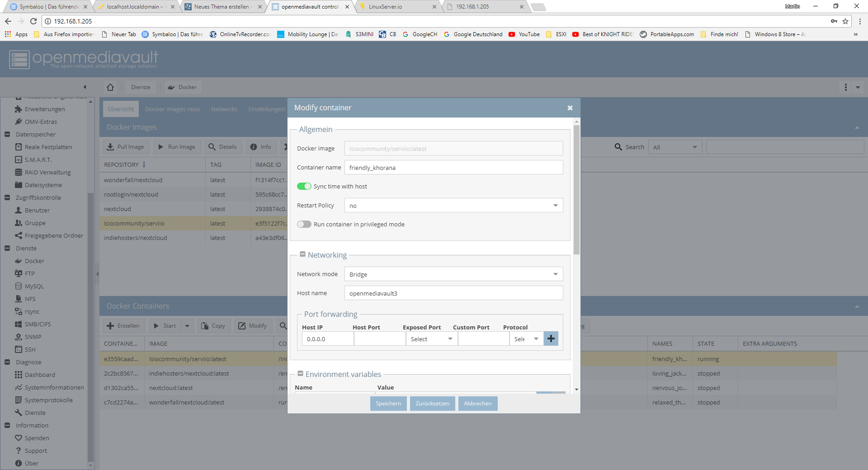Open Dienste breadcrumb item
This screenshot has width=868, height=470.
coord(141,87)
